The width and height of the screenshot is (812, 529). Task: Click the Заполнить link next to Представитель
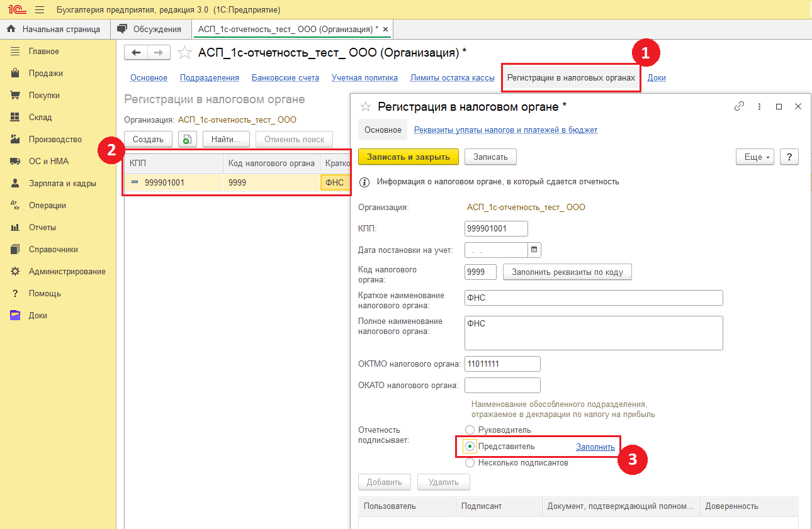(x=595, y=447)
